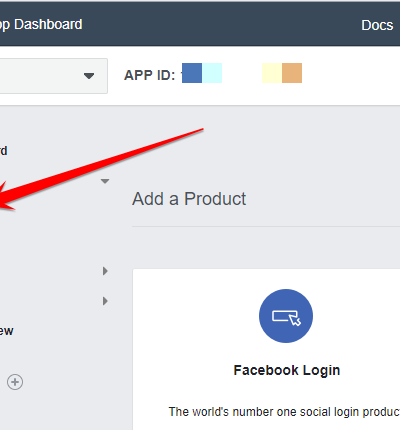Click the Facebook Login product icon
Viewport: 400px width, 430px height.
coord(286,316)
